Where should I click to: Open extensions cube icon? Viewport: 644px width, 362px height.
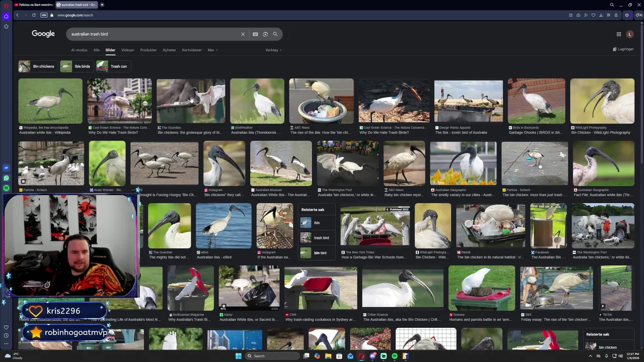627,15
